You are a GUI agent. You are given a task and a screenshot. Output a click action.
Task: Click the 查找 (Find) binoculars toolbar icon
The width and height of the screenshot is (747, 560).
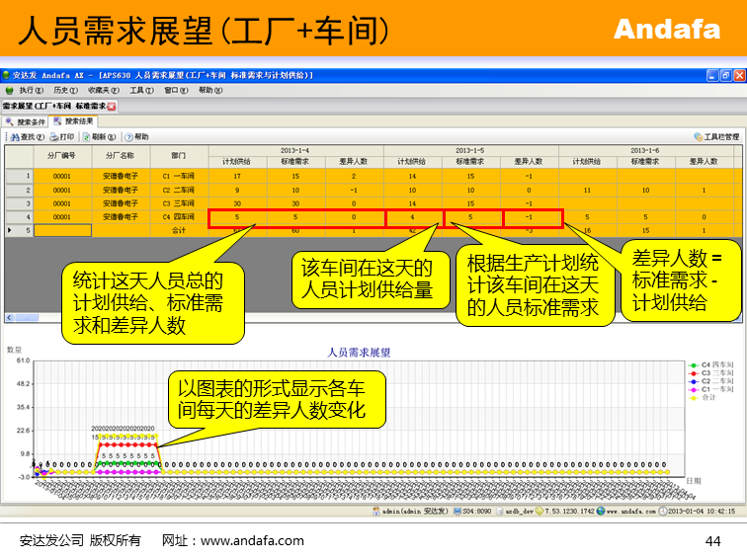click(x=15, y=137)
